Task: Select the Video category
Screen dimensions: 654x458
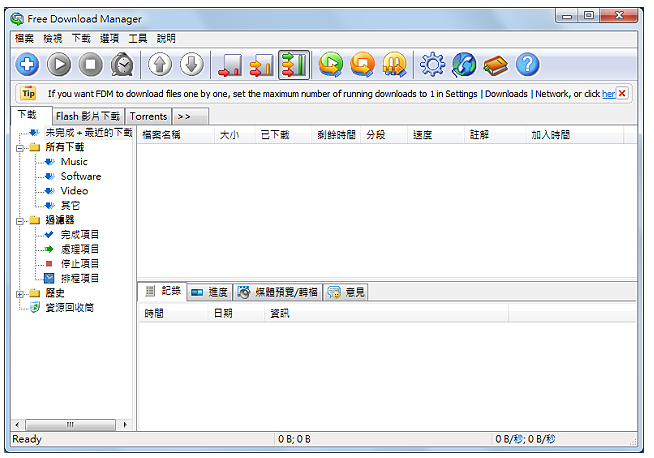Action: (74, 191)
